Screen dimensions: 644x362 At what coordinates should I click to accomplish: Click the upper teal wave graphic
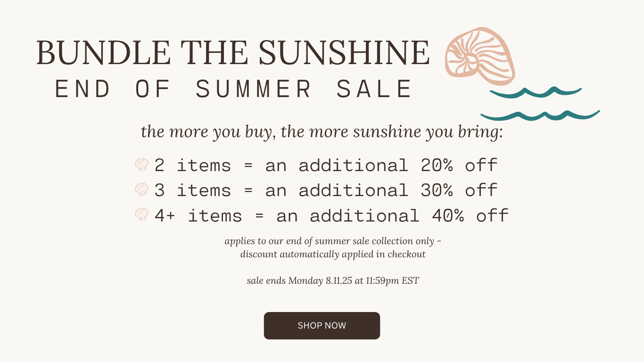tap(536, 93)
